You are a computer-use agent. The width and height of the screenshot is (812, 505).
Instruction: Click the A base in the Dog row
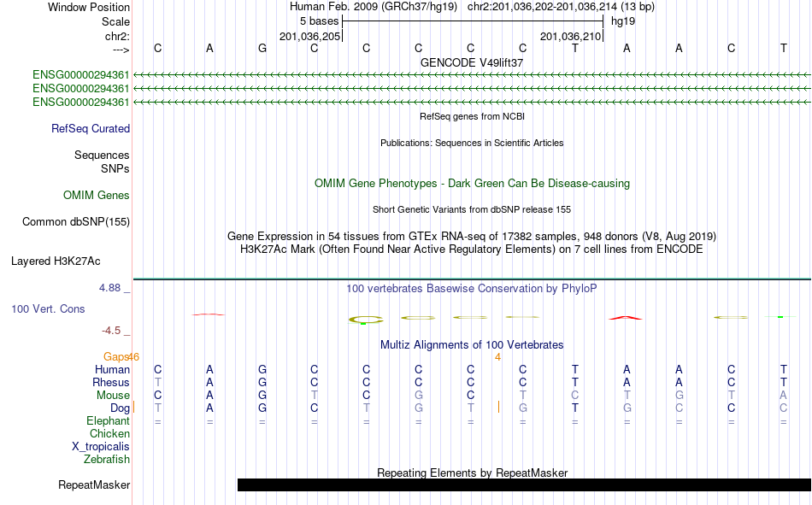click(209, 408)
